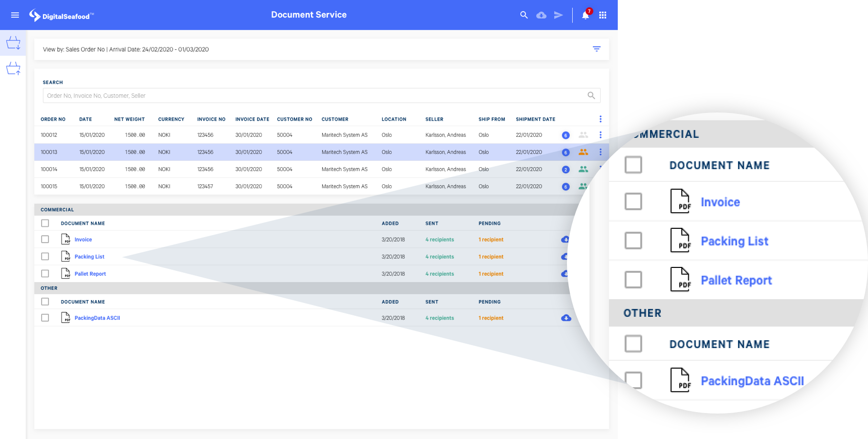Click the order search input field
Viewport: 868px width, 439px height.
tap(322, 95)
